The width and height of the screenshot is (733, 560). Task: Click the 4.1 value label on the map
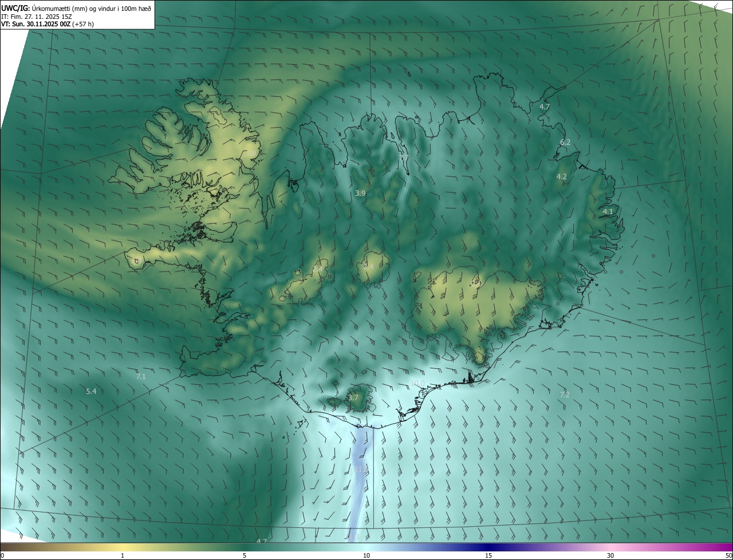(608, 212)
